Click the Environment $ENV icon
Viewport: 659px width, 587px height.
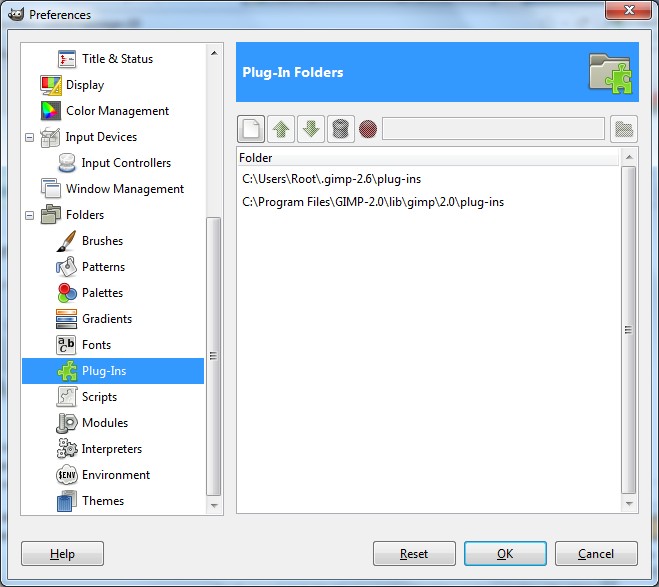click(67, 475)
